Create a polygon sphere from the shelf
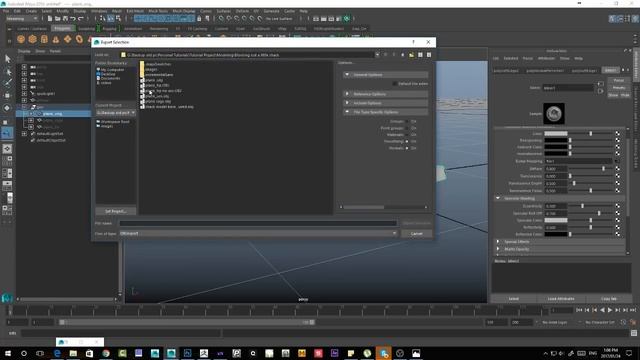The height and width of the screenshot is (360, 640). pyautogui.click(x=21, y=39)
